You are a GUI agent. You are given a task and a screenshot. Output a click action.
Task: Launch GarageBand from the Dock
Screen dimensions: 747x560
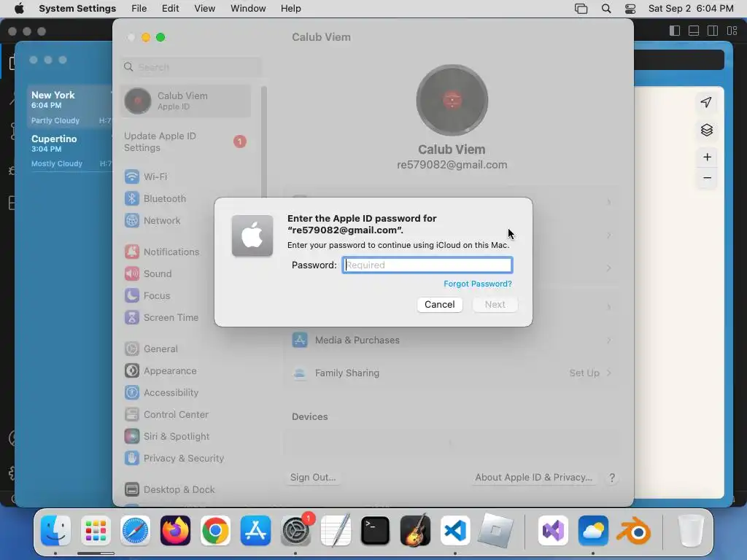415,531
